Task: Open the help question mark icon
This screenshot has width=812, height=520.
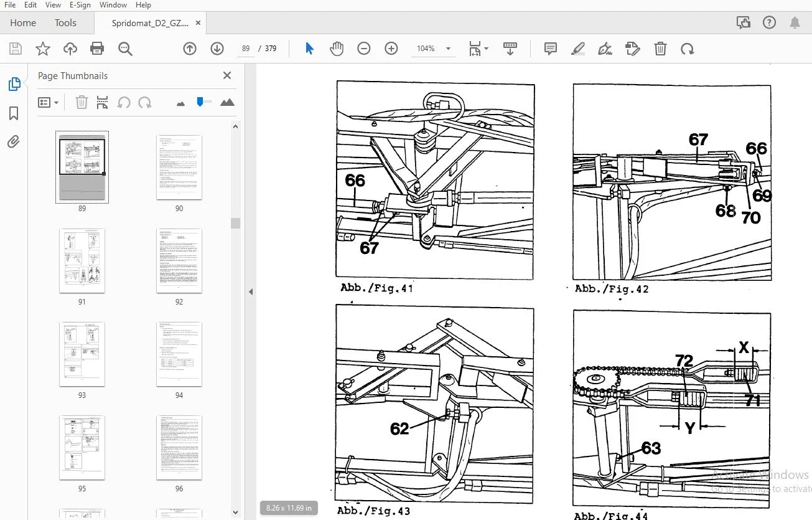Action: [x=769, y=23]
